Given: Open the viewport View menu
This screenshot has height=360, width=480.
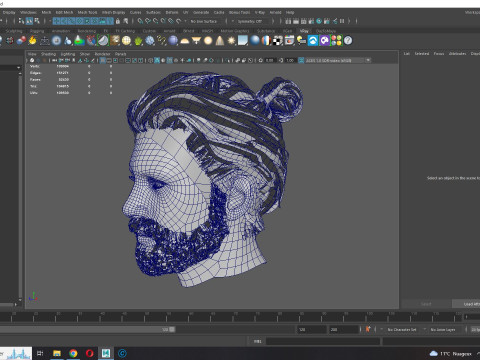Looking at the screenshot, I should [32, 54].
